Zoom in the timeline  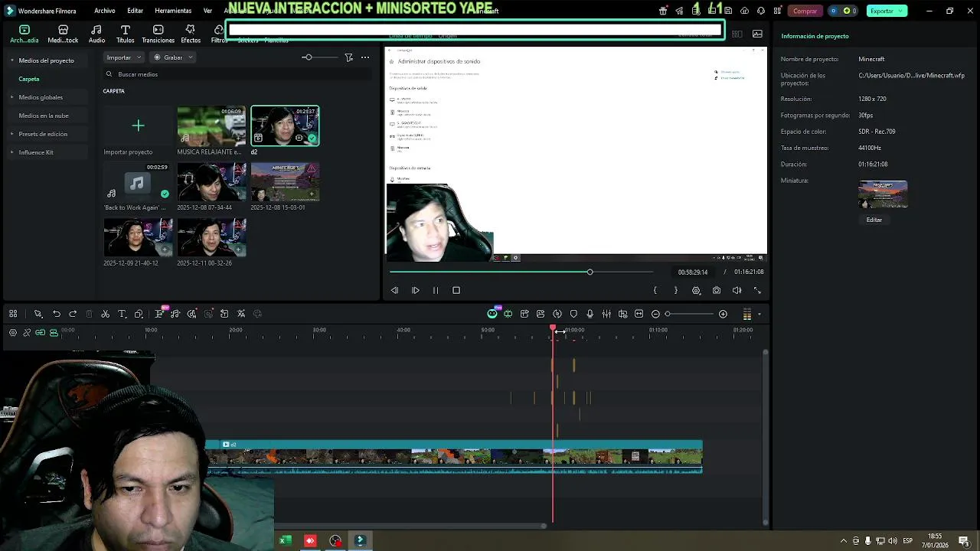(x=723, y=314)
